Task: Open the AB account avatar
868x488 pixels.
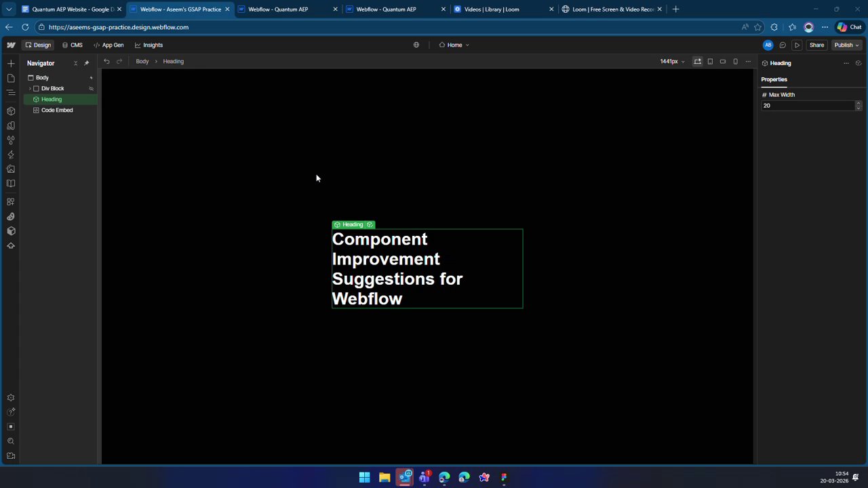Action: (x=768, y=45)
